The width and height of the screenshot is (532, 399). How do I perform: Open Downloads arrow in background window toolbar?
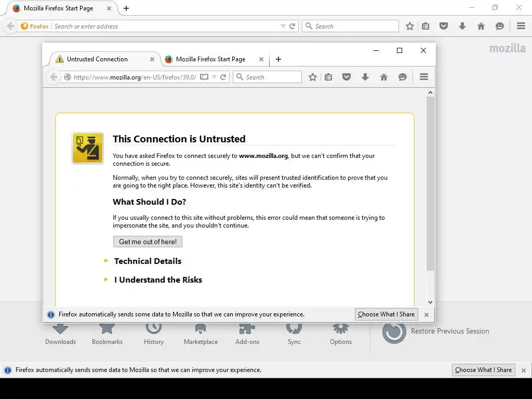tap(462, 26)
